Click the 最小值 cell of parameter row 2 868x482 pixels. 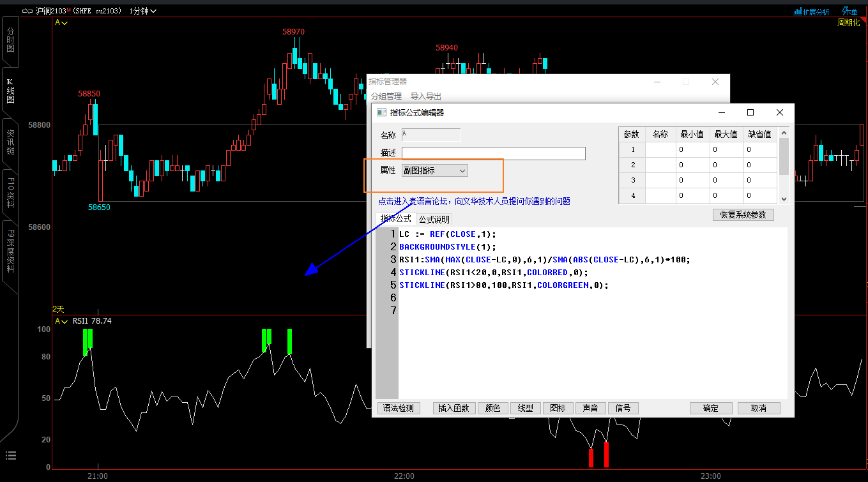[x=692, y=165]
